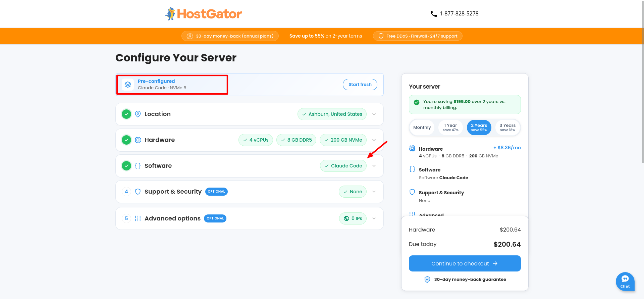
Task: Click the Software curly braces icon in steps list
Action: tap(138, 166)
